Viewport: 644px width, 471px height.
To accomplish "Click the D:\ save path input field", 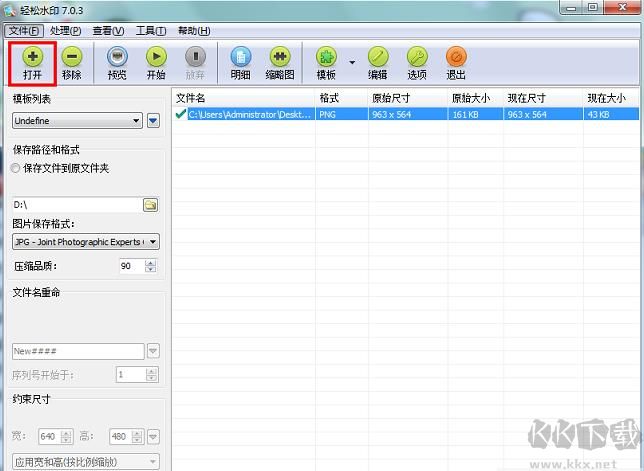I will (76, 204).
